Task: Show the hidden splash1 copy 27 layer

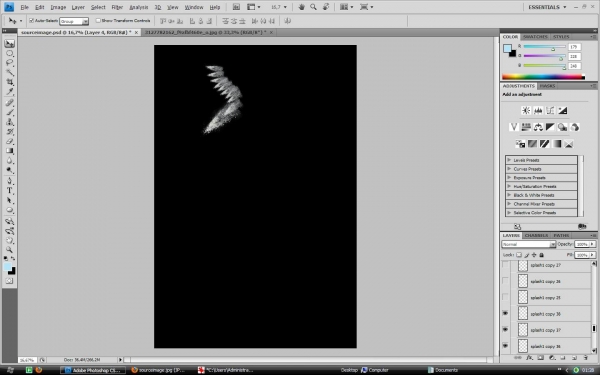Action: point(505,265)
